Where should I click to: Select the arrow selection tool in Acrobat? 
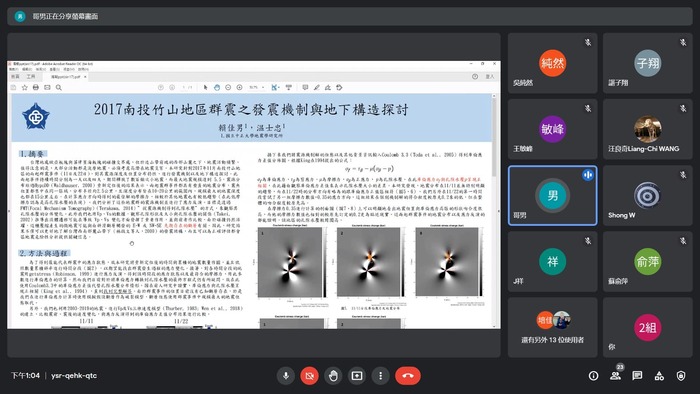click(x=205, y=87)
